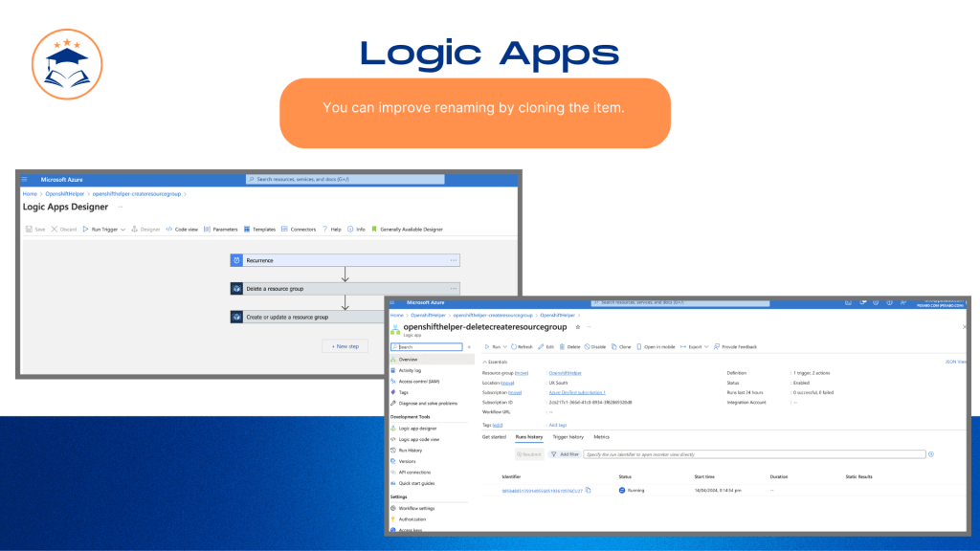Click Clone in the Logic app toolbar

tap(621, 346)
